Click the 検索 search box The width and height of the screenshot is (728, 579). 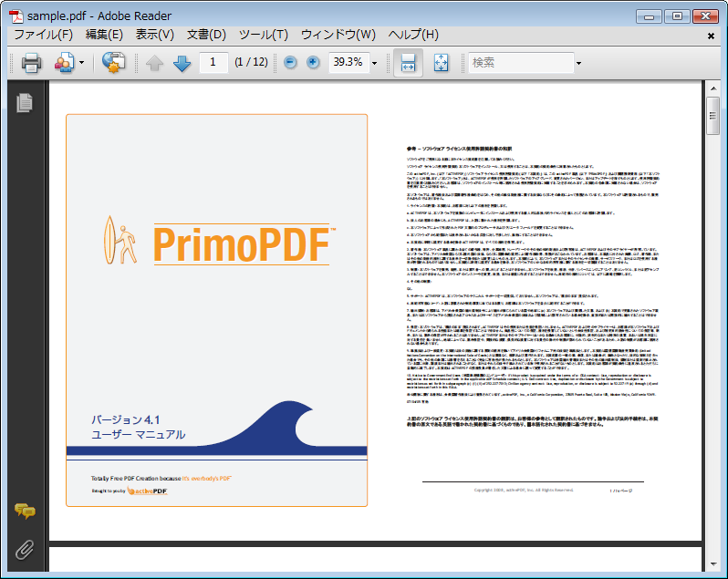pos(521,62)
